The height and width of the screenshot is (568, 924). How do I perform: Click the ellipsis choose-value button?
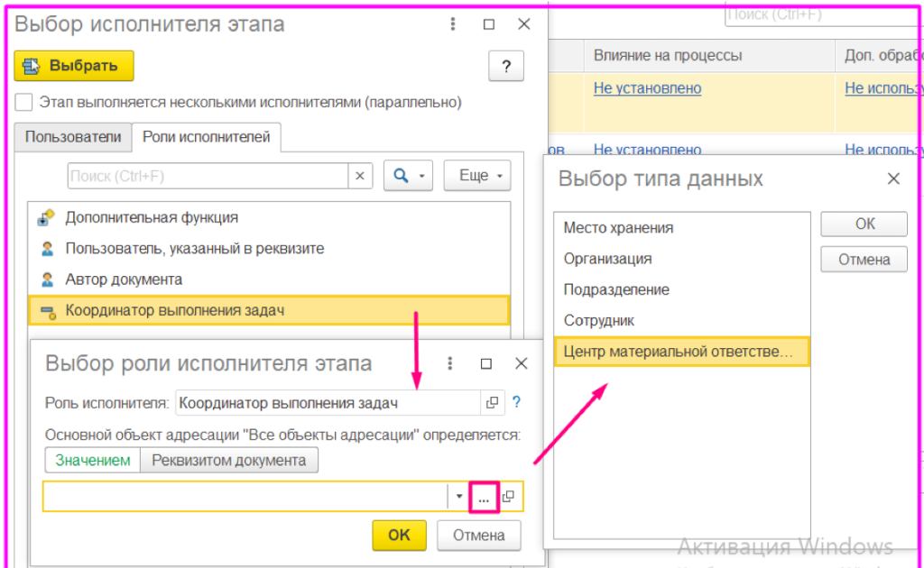pyautogui.click(x=484, y=498)
